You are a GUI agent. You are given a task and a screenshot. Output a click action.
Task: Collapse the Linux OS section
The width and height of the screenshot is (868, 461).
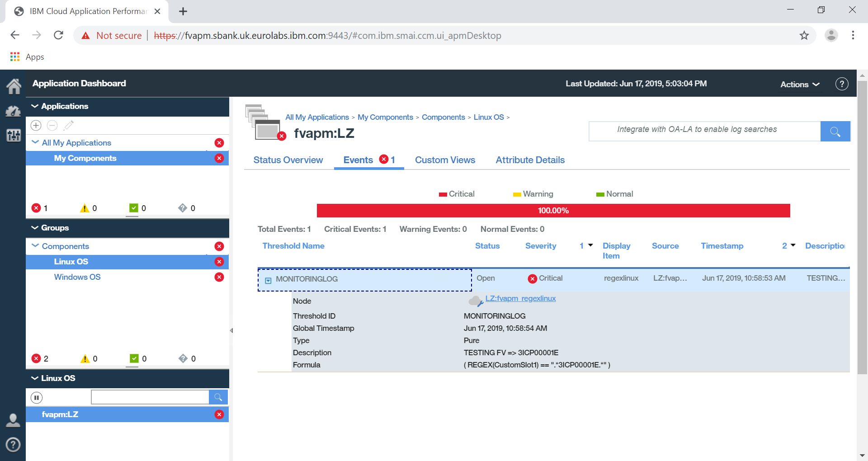[x=35, y=378]
